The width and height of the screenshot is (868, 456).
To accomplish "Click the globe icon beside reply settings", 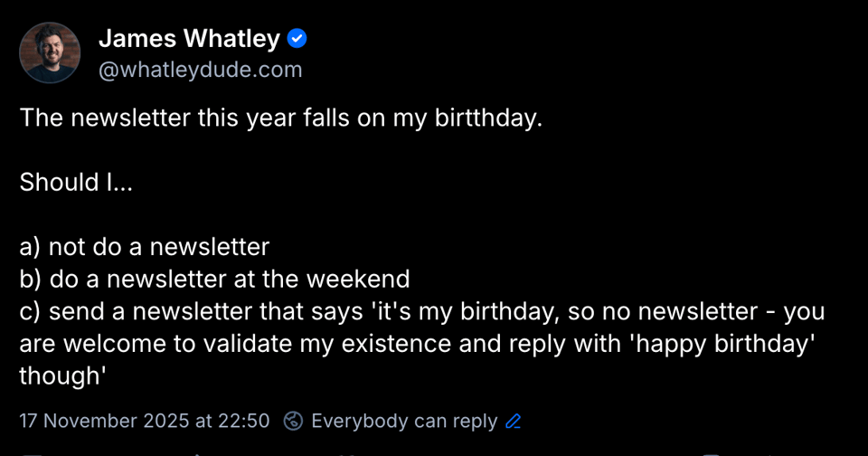I will click(293, 421).
